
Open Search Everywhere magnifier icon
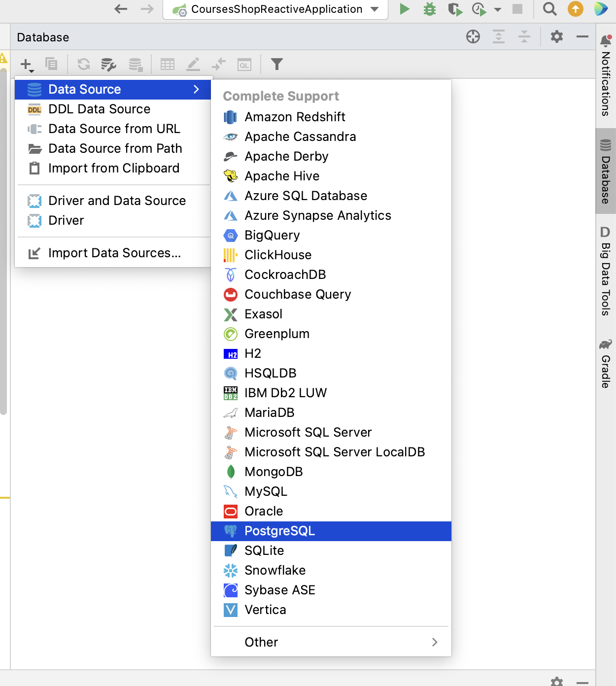tap(549, 9)
